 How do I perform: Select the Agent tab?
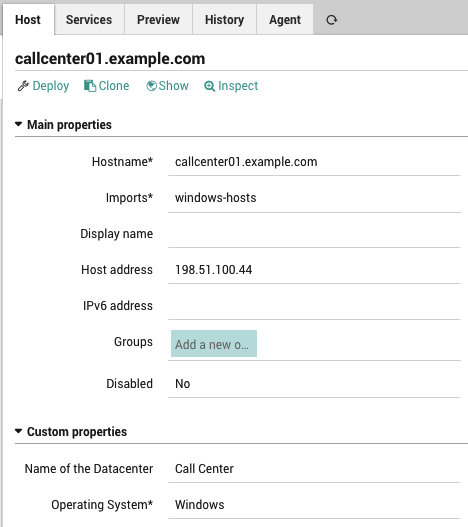(x=285, y=19)
